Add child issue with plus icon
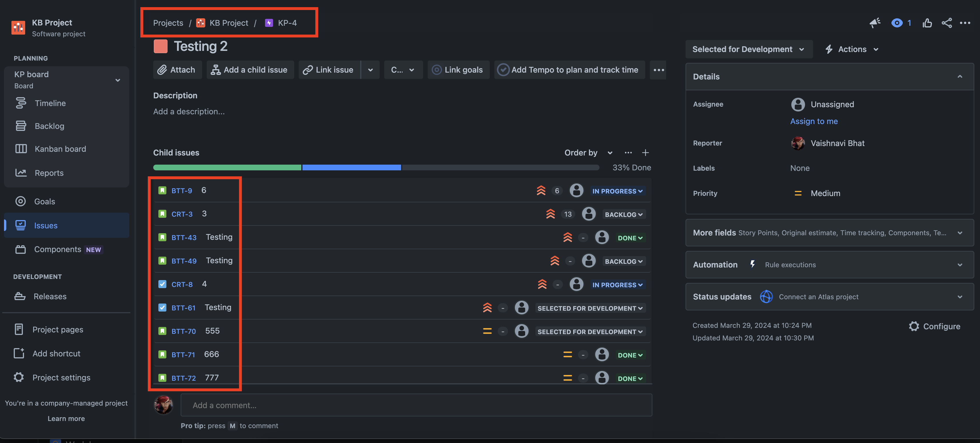The height and width of the screenshot is (443, 980). tap(645, 153)
